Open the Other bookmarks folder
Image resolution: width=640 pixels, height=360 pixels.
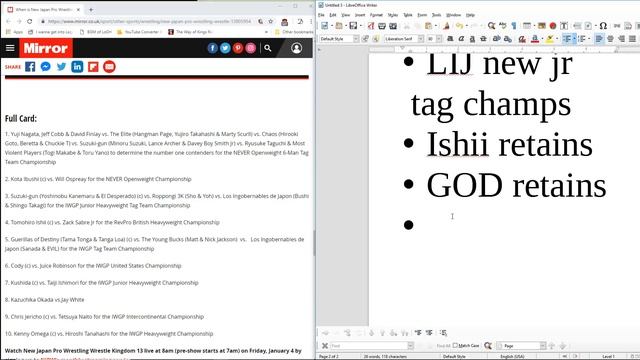coord(294,32)
